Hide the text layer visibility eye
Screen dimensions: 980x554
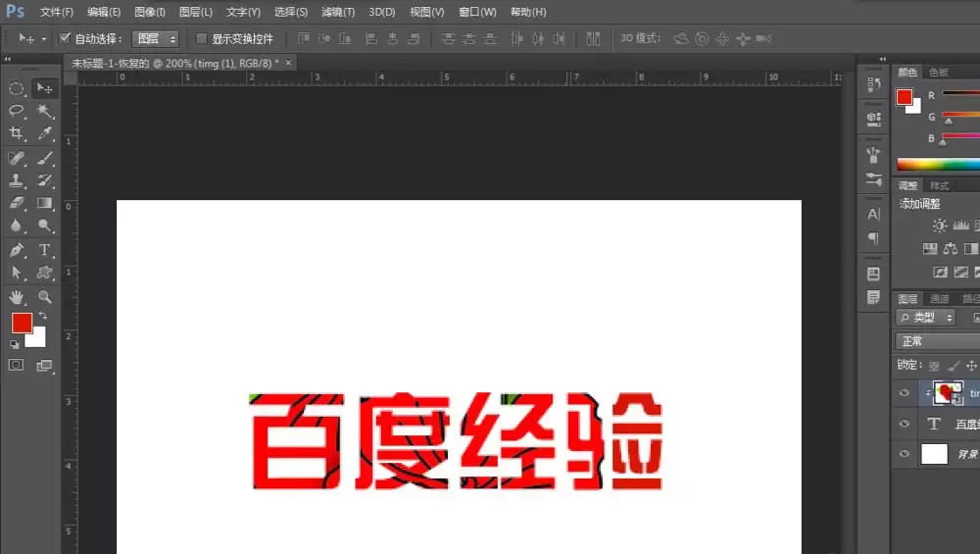point(905,424)
